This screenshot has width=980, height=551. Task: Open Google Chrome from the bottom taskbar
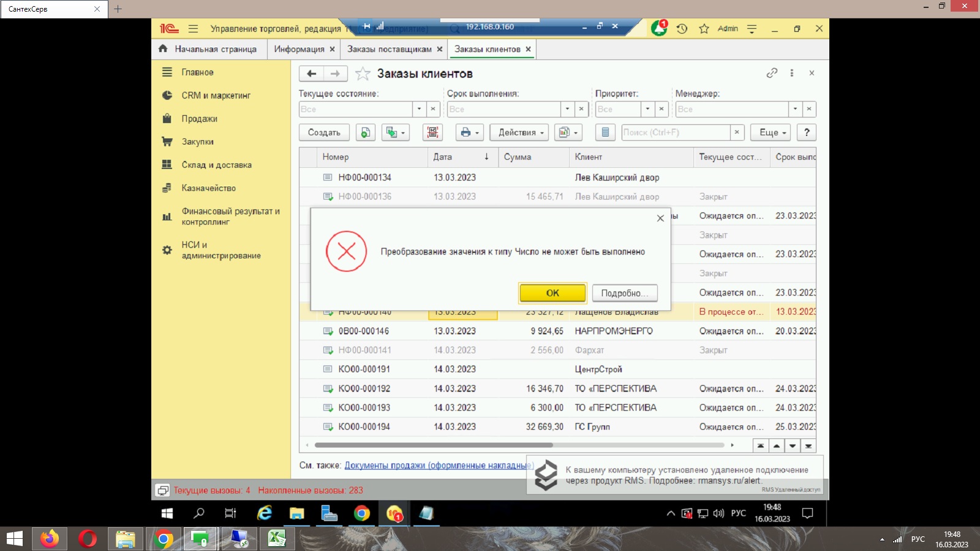pos(163,539)
